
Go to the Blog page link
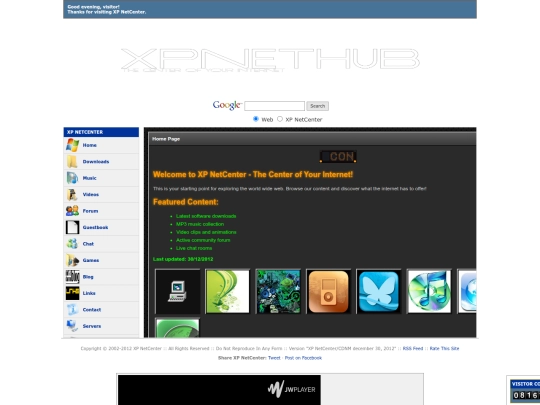[x=88, y=277]
